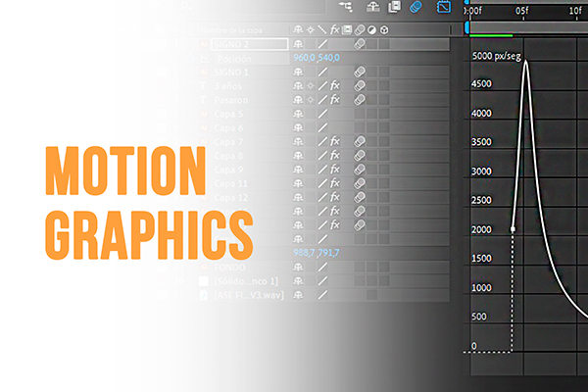This screenshot has width=588, height=392.
Task: Click the Posición value 960,0 540,0
Action: tap(317, 58)
